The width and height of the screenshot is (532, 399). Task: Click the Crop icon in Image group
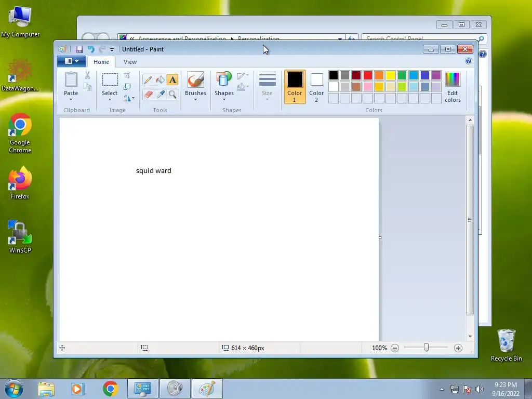tap(127, 75)
